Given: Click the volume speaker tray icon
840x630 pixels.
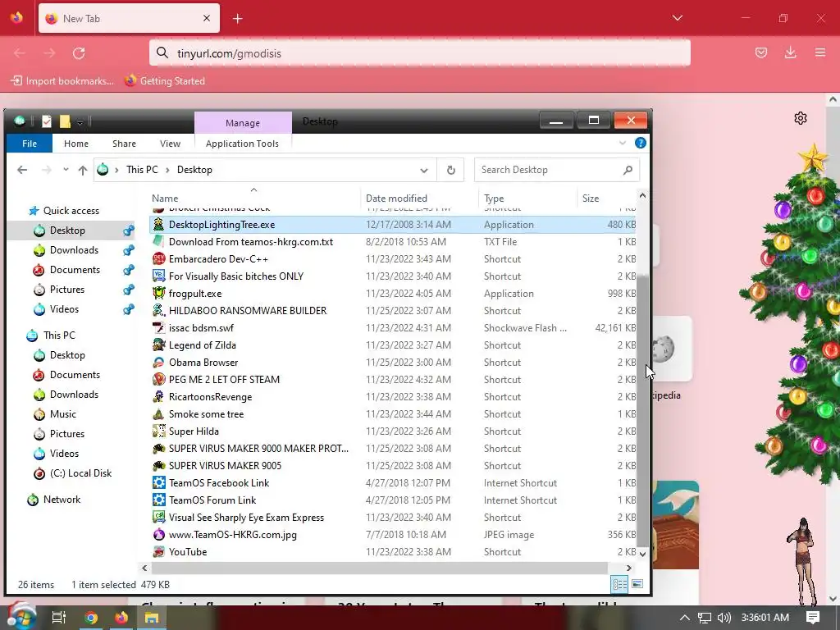Looking at the screenshot, I should pos(724,618).
